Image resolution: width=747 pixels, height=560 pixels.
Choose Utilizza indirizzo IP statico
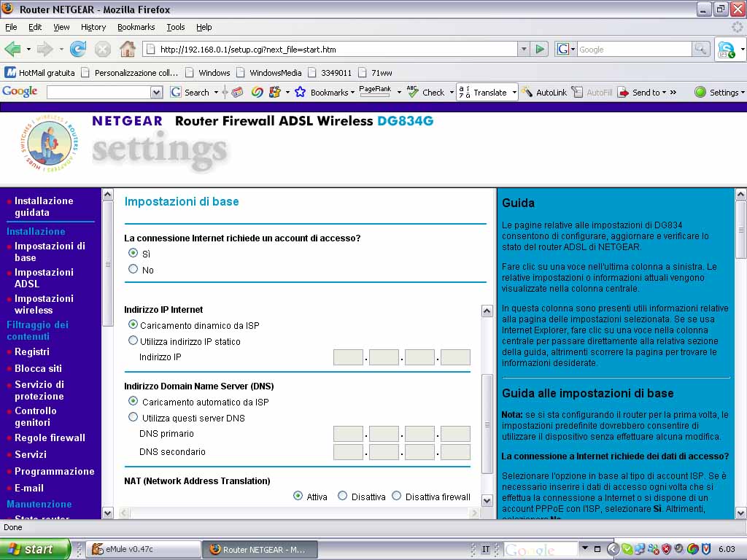[x=133, y=341]
